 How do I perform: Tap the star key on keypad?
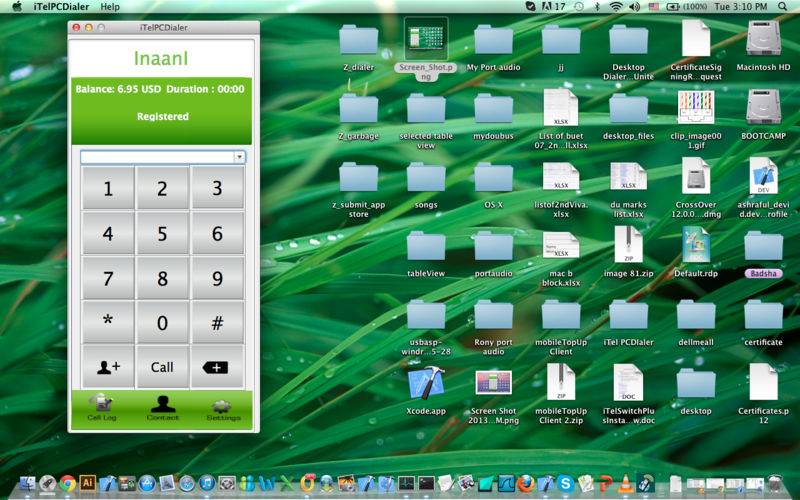(x=108, y=322)
